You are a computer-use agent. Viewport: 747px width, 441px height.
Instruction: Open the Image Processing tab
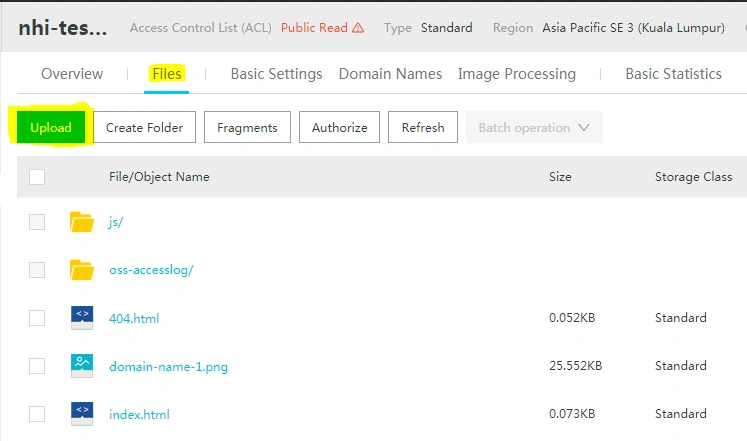[x=517, y=74]
